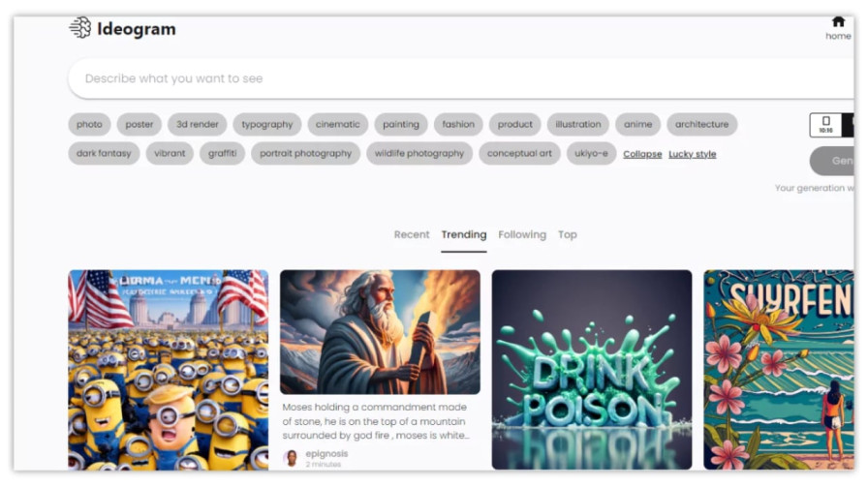
Task: Toggle the 3d render style tag
Action: tap(197, 125)
